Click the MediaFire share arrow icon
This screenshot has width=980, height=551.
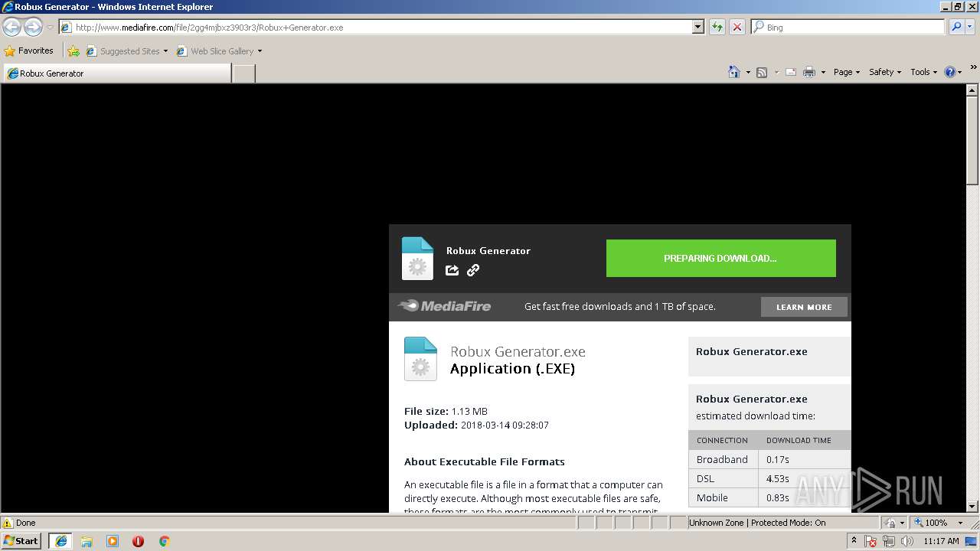coord(452,270)
